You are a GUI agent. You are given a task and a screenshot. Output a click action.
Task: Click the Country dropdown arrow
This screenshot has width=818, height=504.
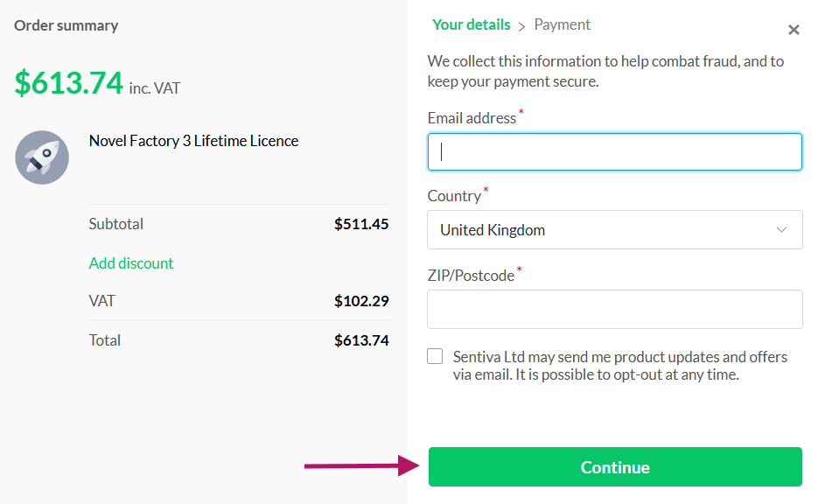781,229
